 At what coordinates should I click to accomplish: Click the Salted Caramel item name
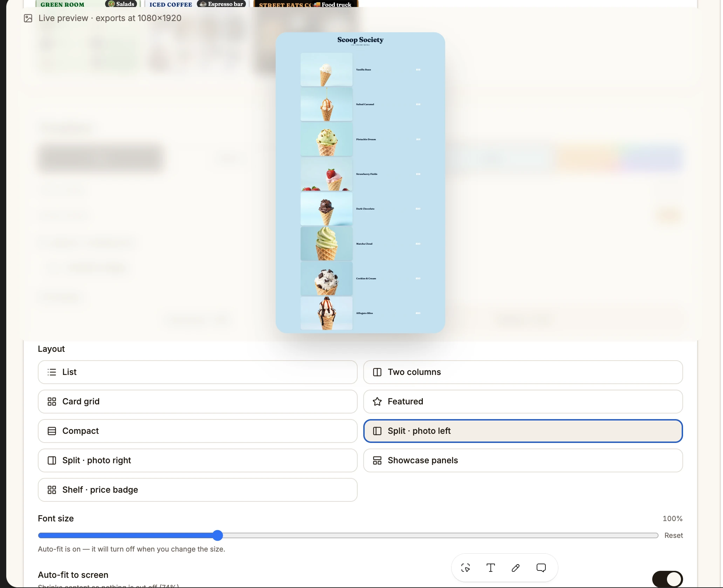tap(365, 104)
